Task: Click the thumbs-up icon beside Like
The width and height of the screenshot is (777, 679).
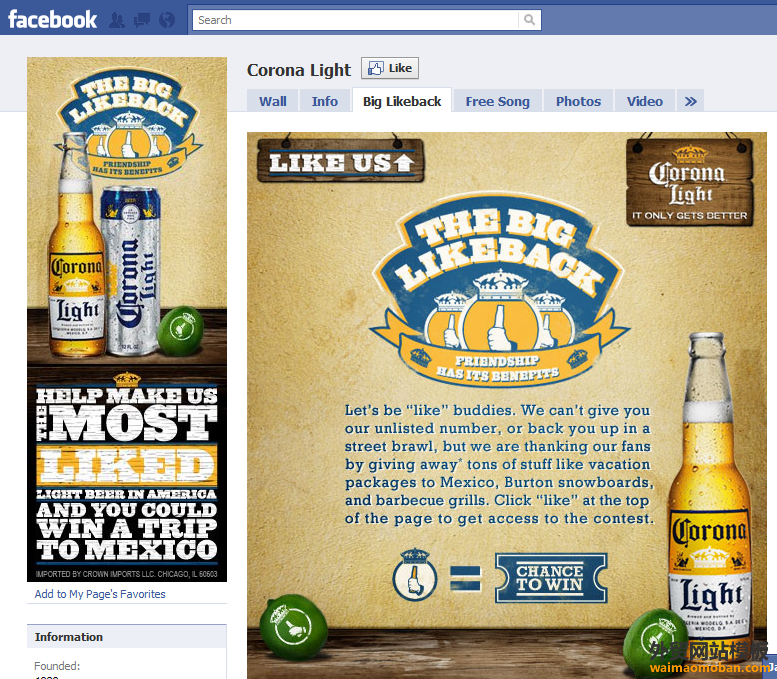Action: point(376,68)
